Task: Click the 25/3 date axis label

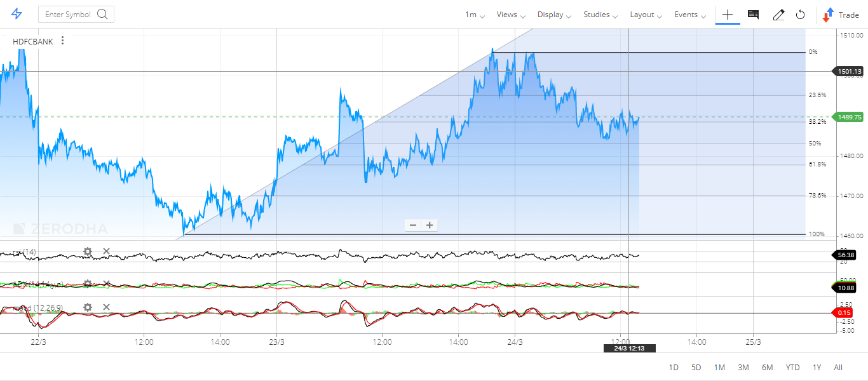Action: point(753,342)
